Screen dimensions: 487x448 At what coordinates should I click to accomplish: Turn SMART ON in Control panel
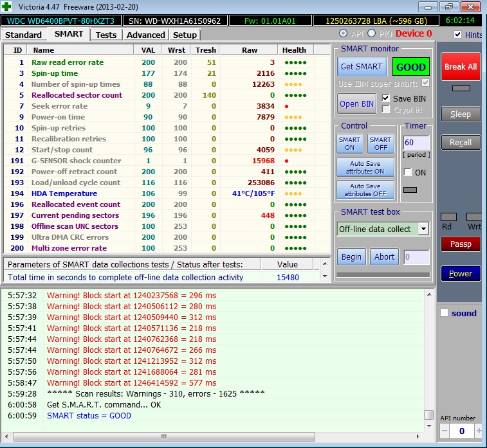click(x=350, y=143)
